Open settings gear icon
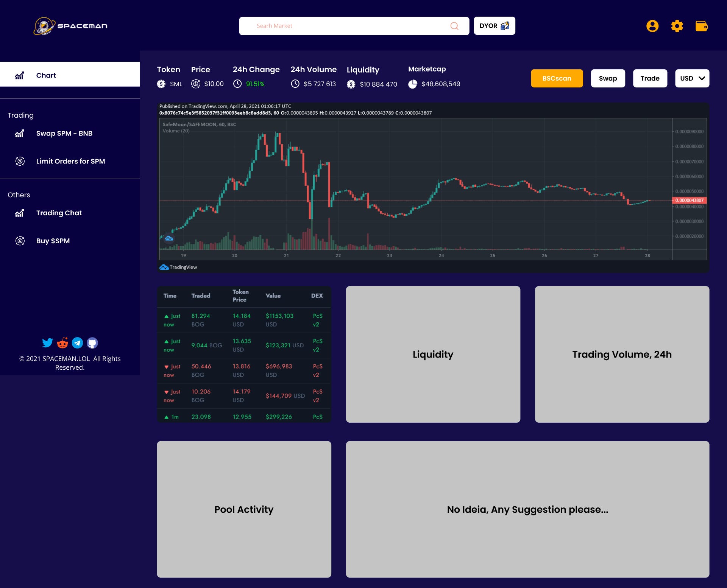The image size is (727, 588). coord(677,26)
